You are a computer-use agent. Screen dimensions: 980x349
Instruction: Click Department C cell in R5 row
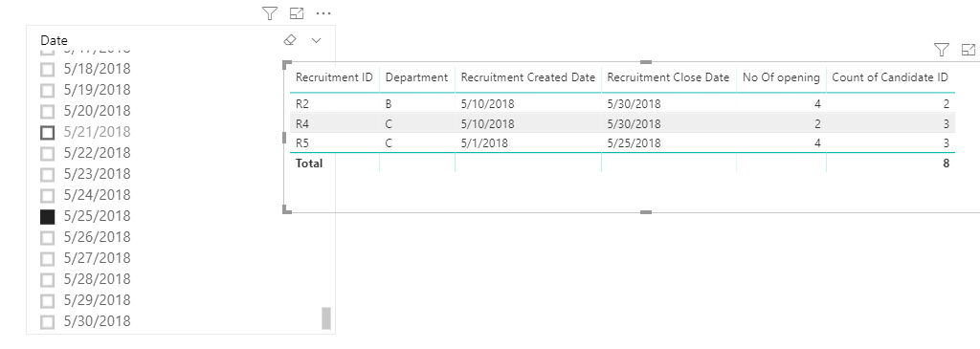(389, 143)
